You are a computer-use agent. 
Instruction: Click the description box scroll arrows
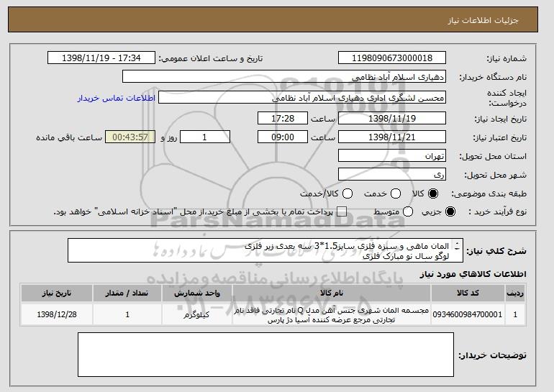(x=457, y=246)
